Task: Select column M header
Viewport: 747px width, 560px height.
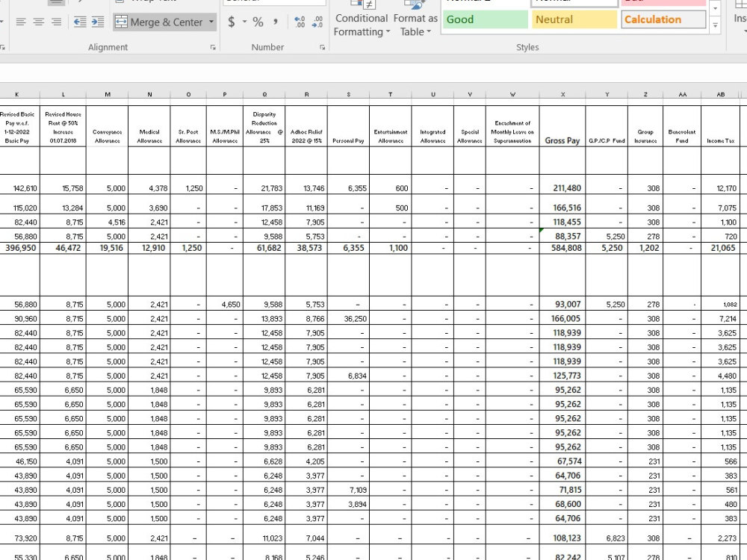Action: point(107,94)
